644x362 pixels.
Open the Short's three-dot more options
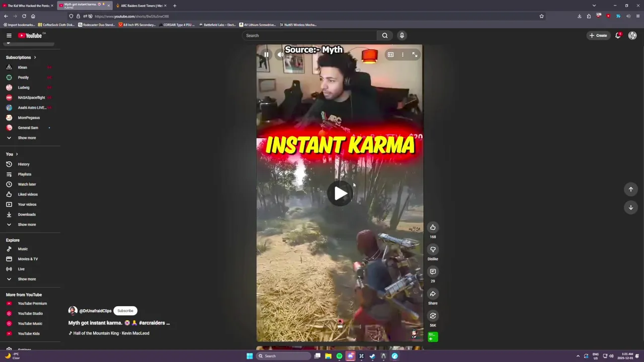(x=403, y=54)
